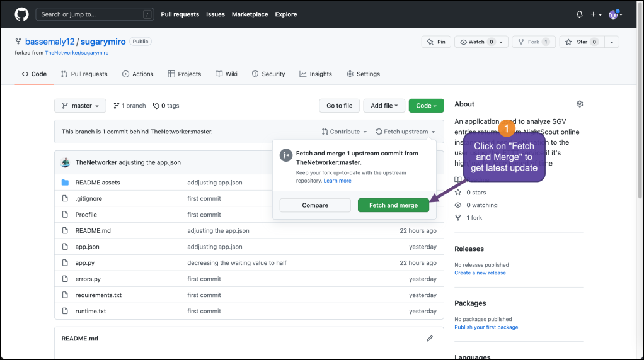
Task: Click the green Fetch and merge button
Action: pyautogui.click(x=393, y=205)
